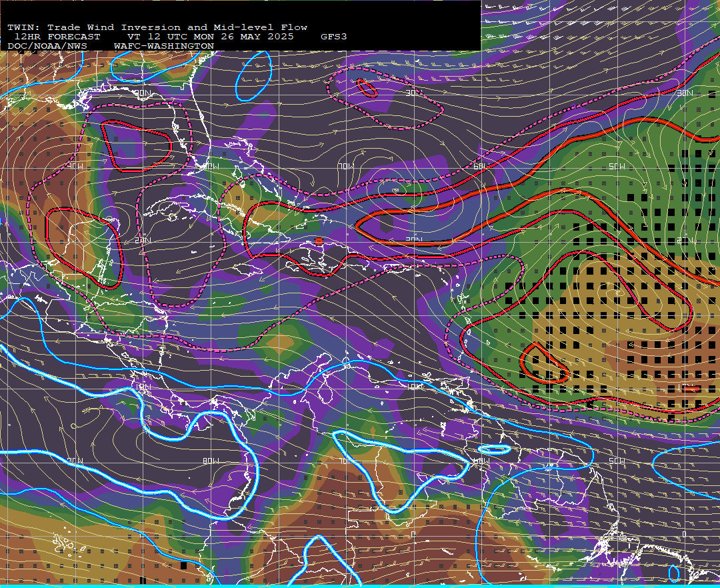Select the '12HR FORECAST' header text
Viewport: 720px width, 588px height.
[57, 37]
